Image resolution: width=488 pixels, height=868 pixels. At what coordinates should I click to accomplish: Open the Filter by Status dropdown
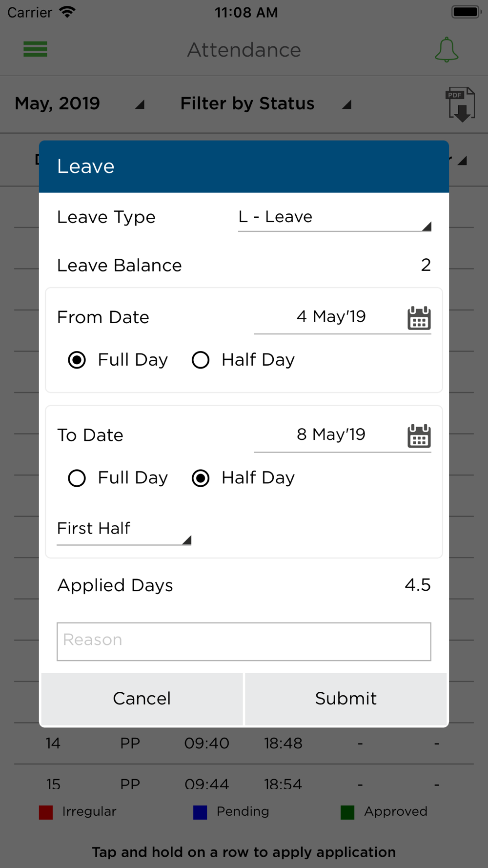click(266, 103)
